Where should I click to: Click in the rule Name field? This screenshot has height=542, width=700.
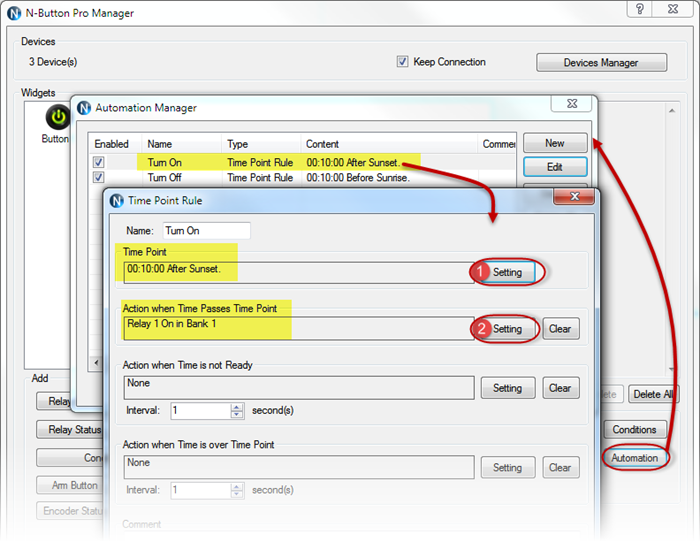(x=206, y=231)
